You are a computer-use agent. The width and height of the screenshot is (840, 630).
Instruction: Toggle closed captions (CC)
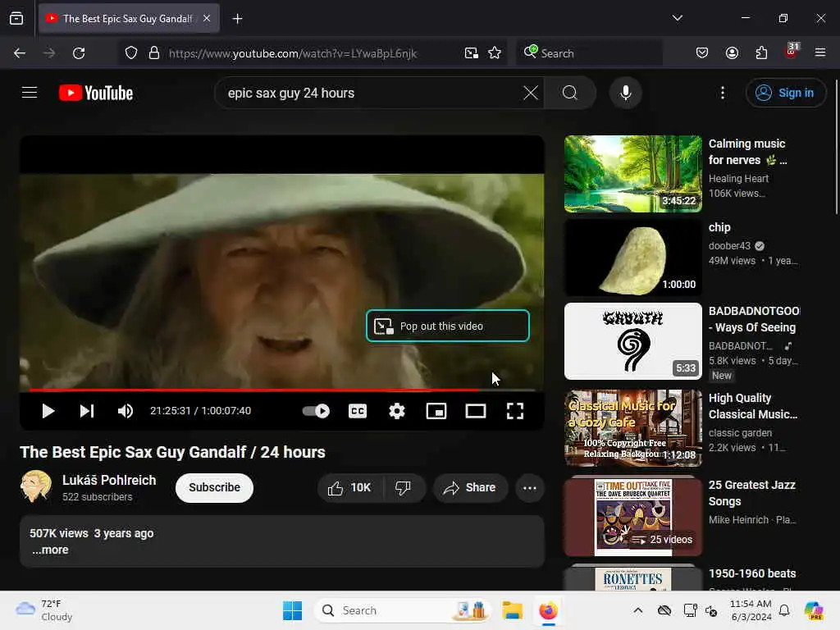click(x=358, y=411)
